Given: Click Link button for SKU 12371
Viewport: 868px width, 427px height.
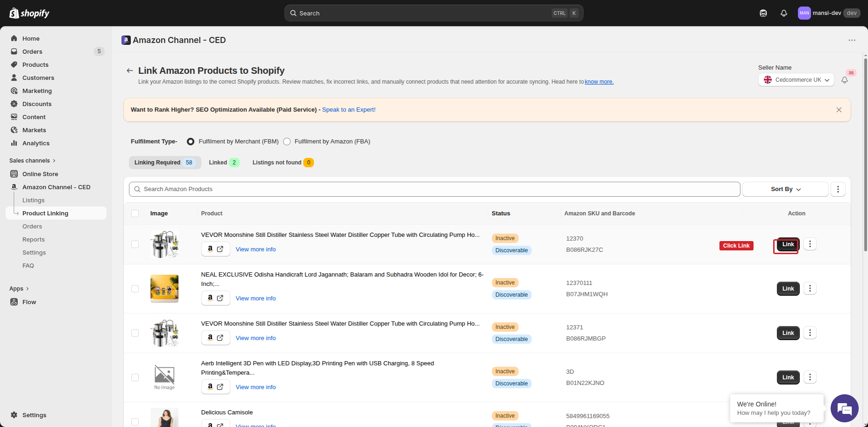Looking at the screenshot, I should coord(788,333).
